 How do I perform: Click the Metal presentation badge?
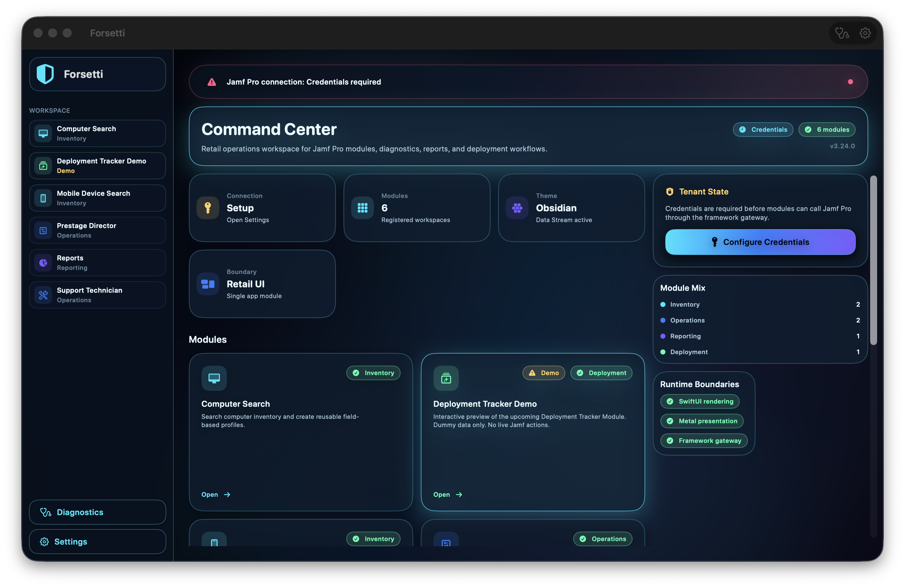pos(702,421)
